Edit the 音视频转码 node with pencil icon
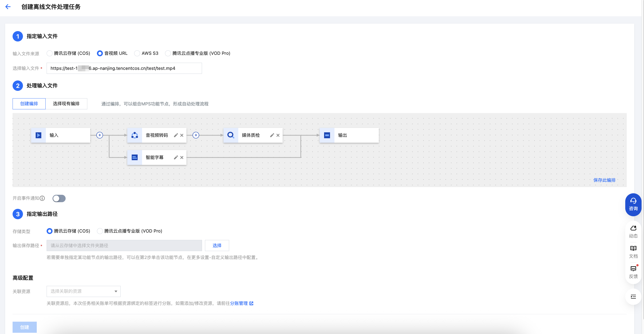This screenshot has height=334, width=644. click(176, 135)
